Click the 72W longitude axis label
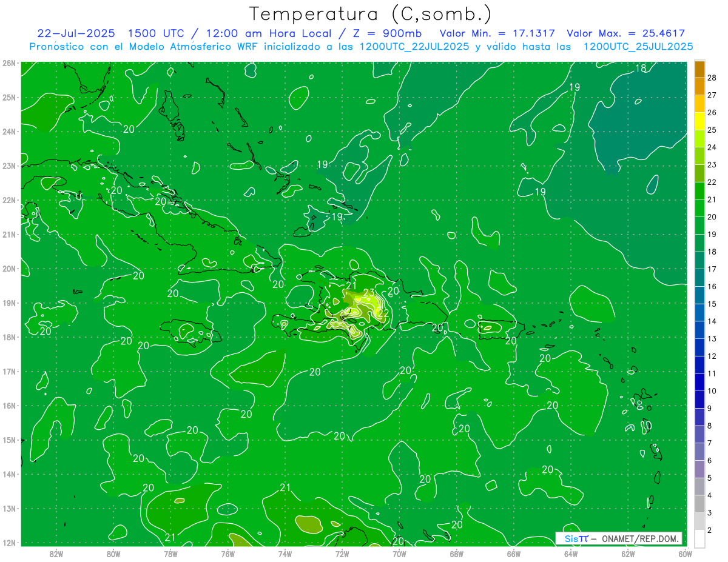Image resolution: width=728 pixels, height=562 pixels. click(342, 554)
